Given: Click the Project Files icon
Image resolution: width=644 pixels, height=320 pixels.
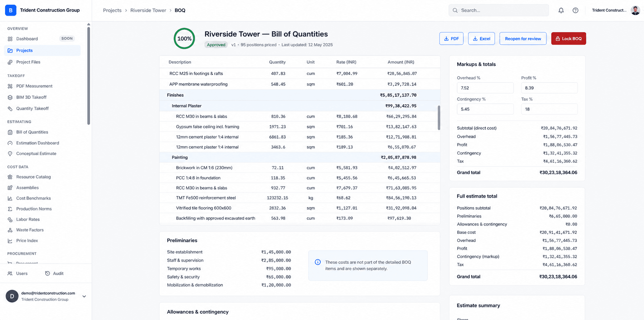Looking at the screenshot, I should (x=10, y=62).
